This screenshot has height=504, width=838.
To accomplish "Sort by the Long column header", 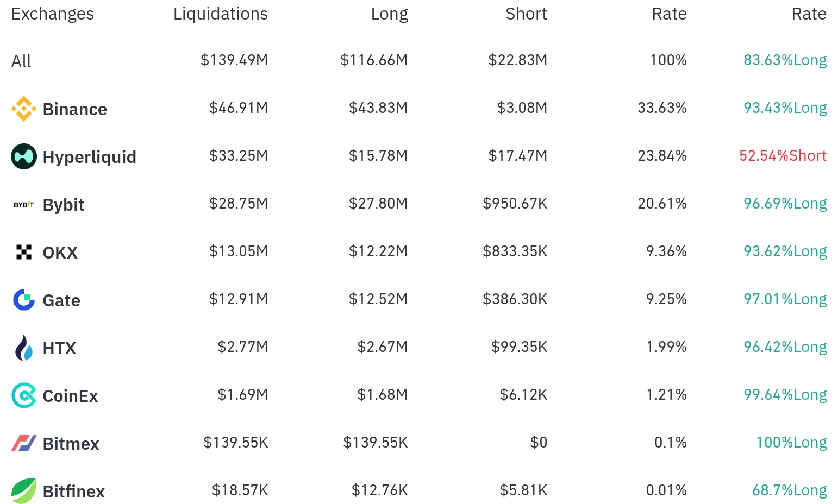I will pos(389,14).
